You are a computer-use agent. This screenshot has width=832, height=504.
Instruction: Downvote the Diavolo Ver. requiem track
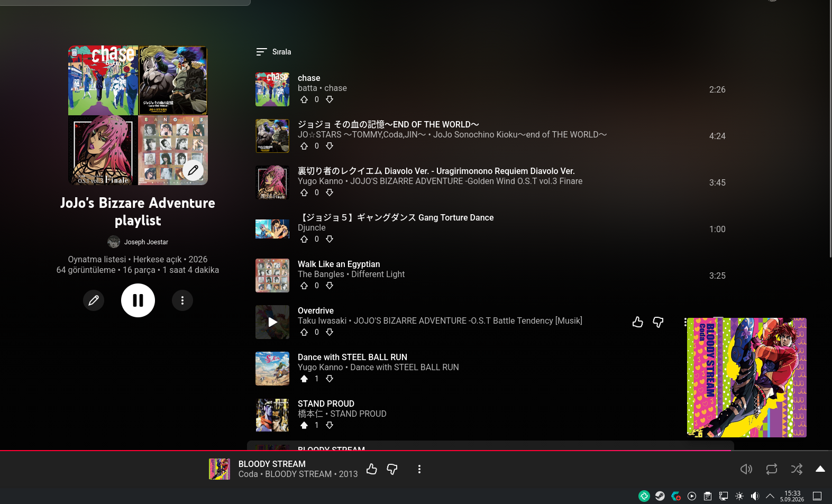coord(330,193)
